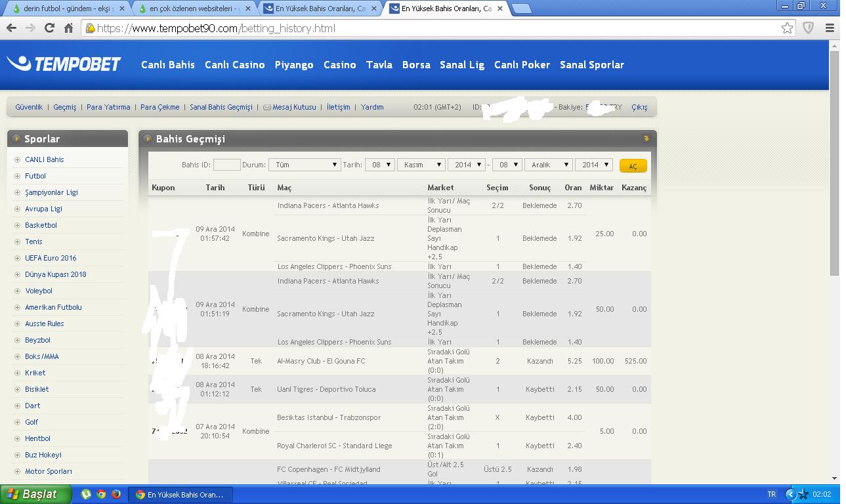This screenshot has height=504, width=846.
Task: Open the Para Çekme link
Action: tap(159, 107)
